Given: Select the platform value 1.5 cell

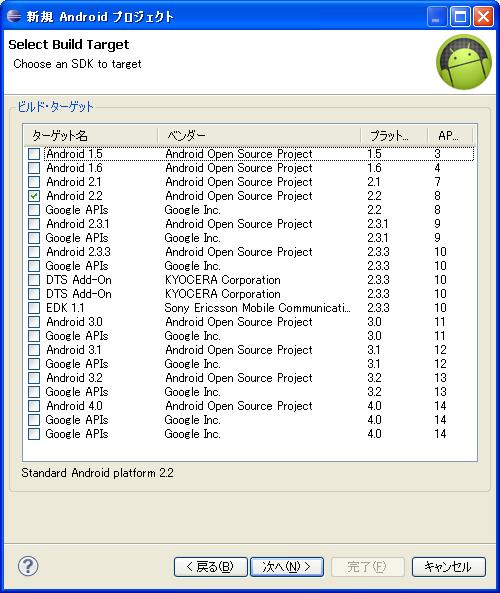Looking at the screenshot, I should click(x=374, y=154).
